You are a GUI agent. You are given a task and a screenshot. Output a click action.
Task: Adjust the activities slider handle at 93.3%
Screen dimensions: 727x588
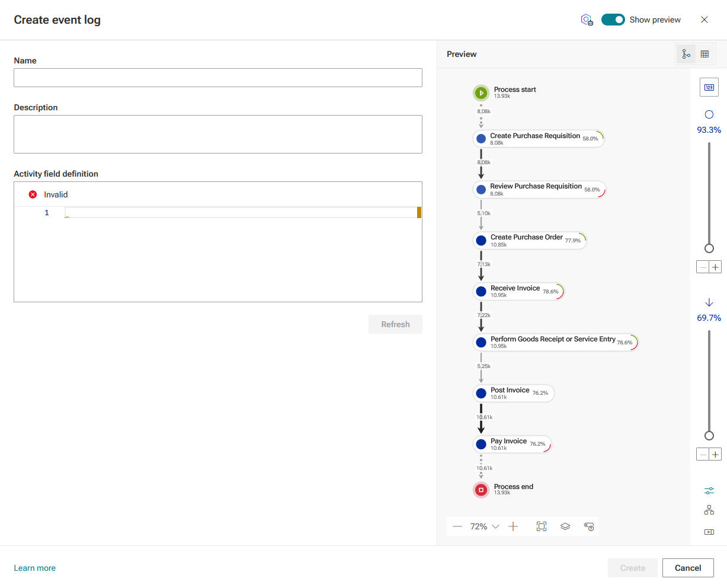(x=709, y=248)
